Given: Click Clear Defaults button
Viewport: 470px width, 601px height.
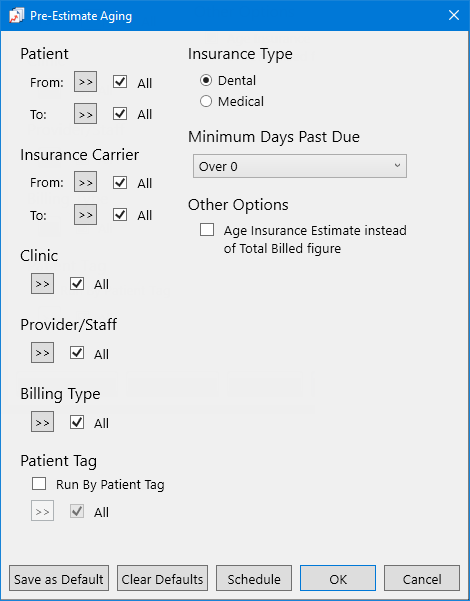Looking at the screenshot, I should click(162, 578).
